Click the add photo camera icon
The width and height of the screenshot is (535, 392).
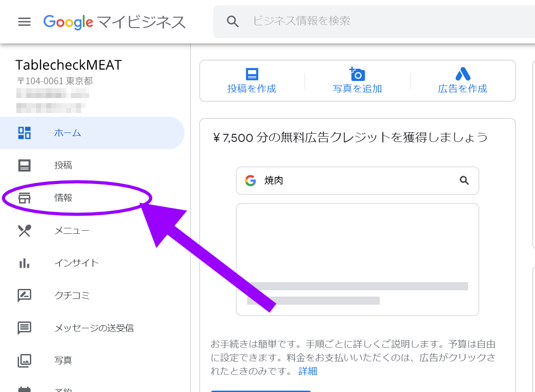[x=357, y=74]
